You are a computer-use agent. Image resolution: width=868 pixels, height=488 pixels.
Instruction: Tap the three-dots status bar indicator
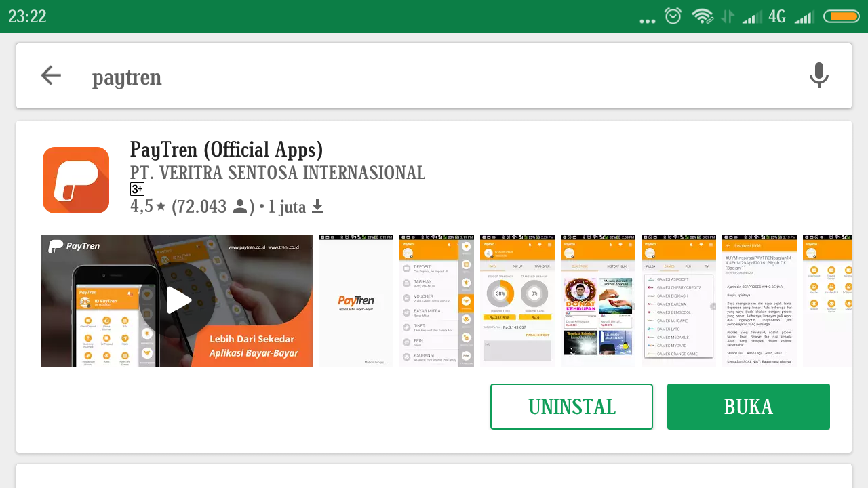[x=648, y=21]
